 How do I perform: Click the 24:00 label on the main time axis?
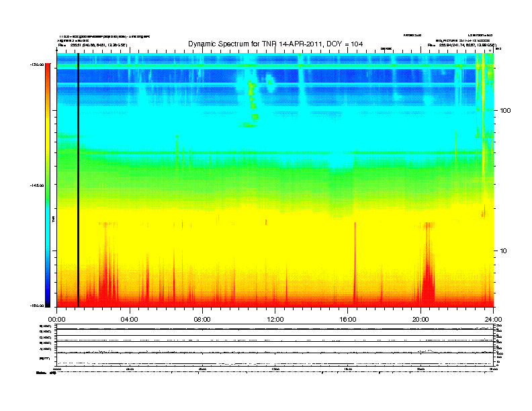[x=493, y=320]
